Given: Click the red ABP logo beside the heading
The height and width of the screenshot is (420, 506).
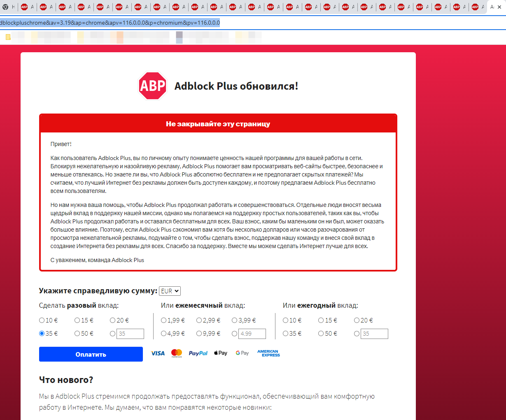Looking at the screenshot, I should point(152,86).
